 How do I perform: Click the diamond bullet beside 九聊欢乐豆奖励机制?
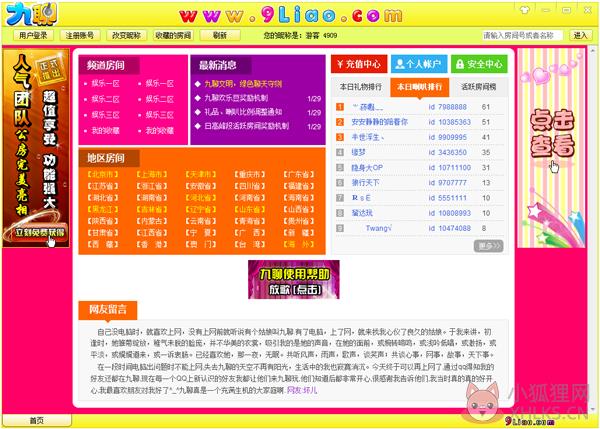(197, 98)
